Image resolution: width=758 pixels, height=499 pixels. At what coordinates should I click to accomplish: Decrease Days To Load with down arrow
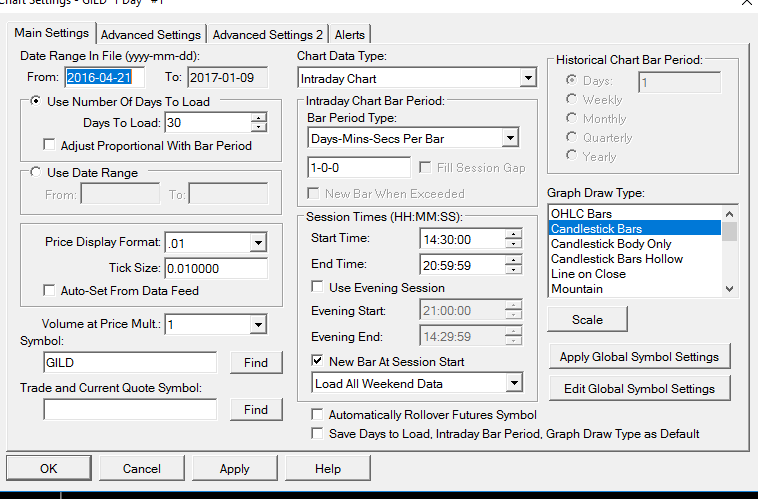point(259,127)
